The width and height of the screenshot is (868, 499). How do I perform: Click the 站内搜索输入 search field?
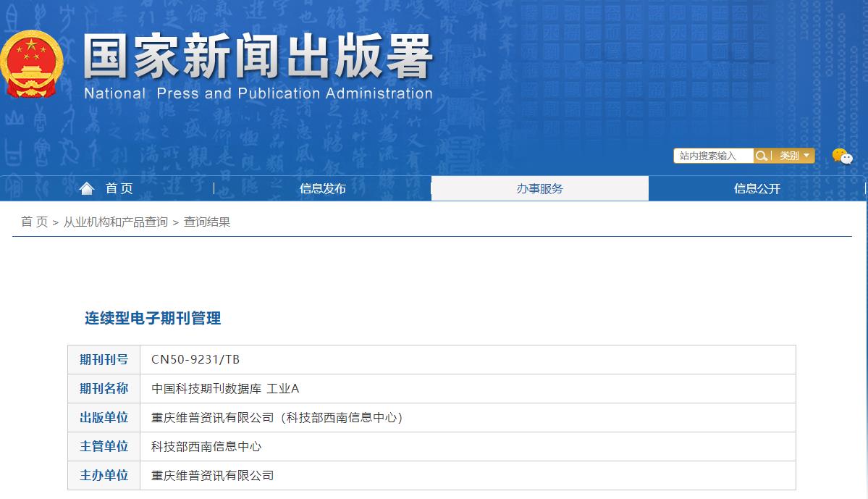coord(713,155)
